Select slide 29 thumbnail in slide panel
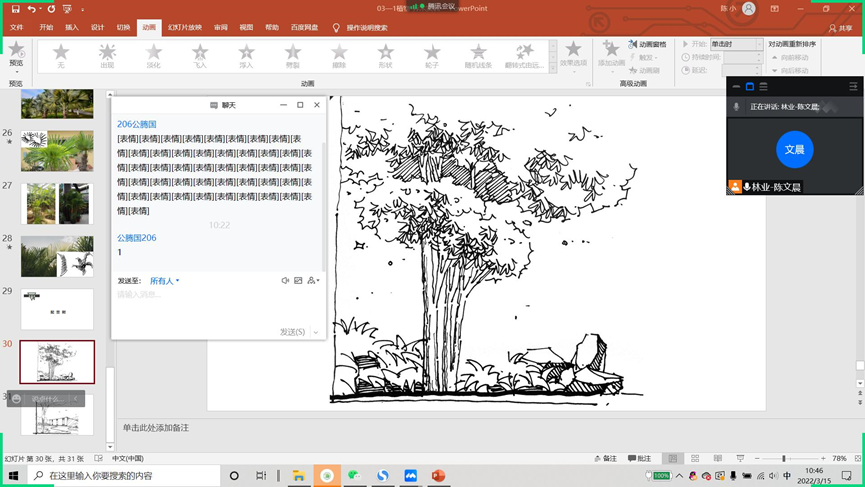This screenshot has height=487, width=865. [x=57, y=310]
